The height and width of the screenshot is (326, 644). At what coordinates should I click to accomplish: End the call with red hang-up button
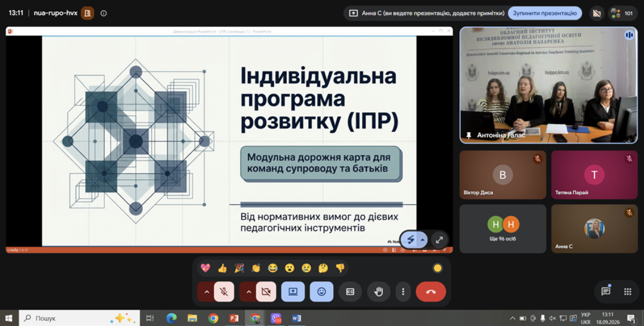[x=431, y=291]
